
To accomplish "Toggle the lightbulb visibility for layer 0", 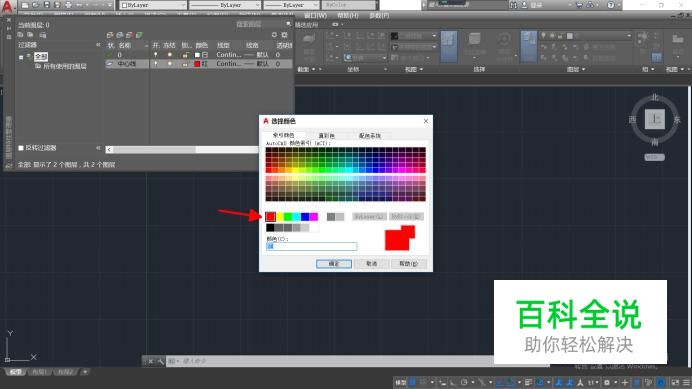I will click(x=155, y=55).
